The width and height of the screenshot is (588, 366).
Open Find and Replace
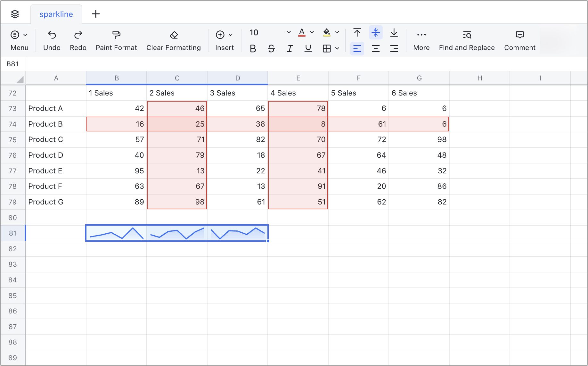pyautogui.click(x=467, y=40)
